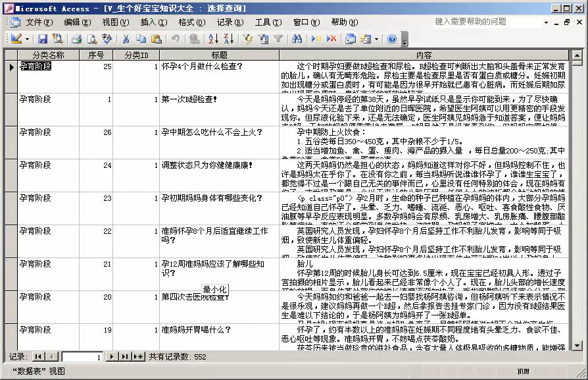Run the spelling check icon
The height and width of the screenshot is (380, 588).
tap(107, 39)
